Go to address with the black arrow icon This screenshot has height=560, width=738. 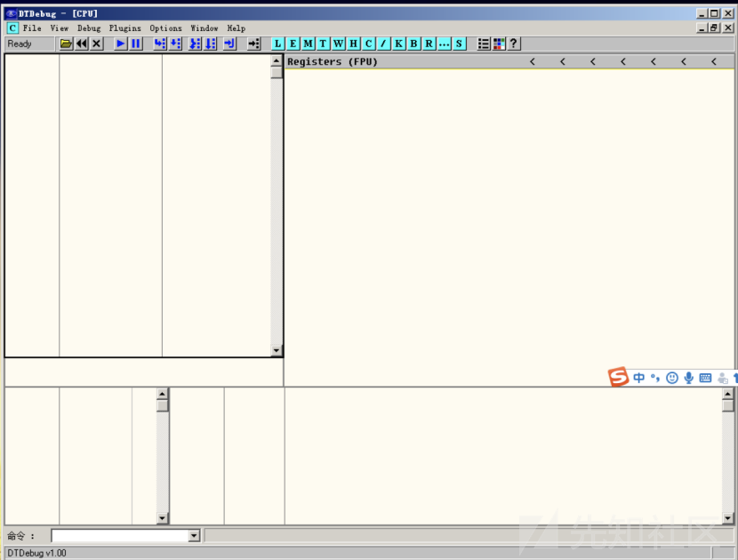[253, 44]
